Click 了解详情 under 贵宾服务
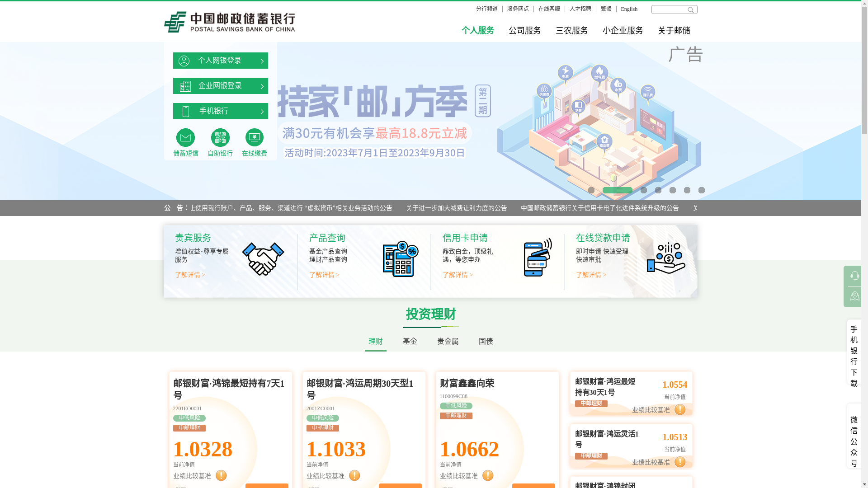 190,275
